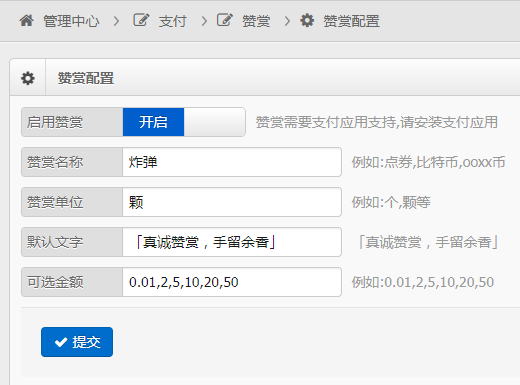Click the off side of 启用赞赏 switch
Viewport: 520px width, 385px height.
coord(215,122)
